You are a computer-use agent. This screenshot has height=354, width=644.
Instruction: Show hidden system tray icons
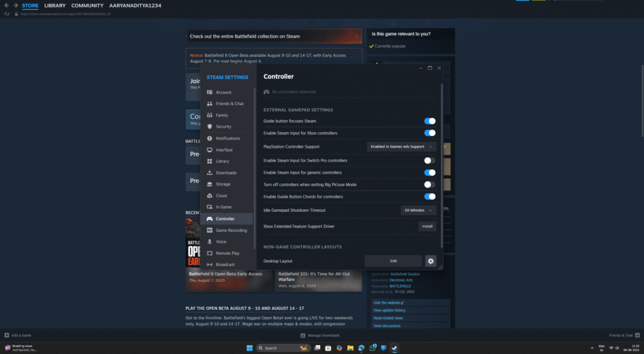(x=592, y=348)
